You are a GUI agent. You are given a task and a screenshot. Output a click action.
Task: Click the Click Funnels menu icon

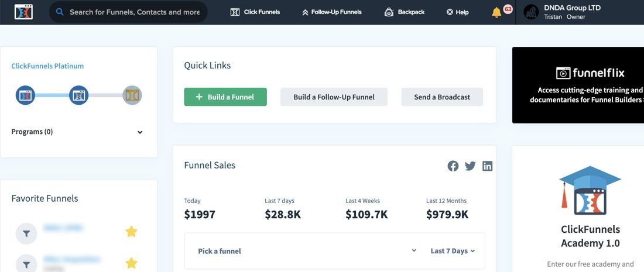coord(235,12)
